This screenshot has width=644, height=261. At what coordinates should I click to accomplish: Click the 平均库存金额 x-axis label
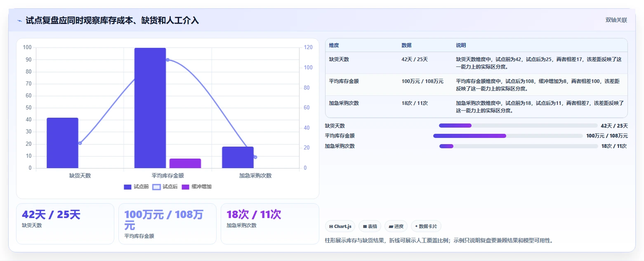click(167, 176)
